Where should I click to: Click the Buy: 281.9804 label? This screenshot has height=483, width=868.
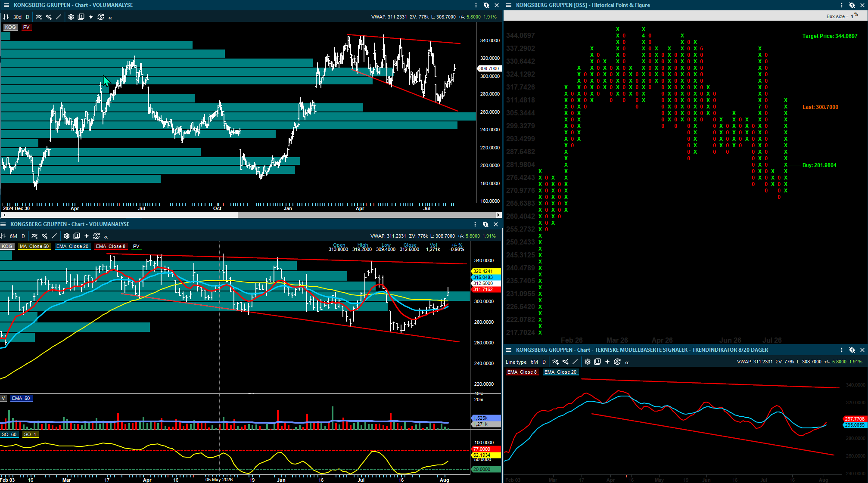coord(819,165)
